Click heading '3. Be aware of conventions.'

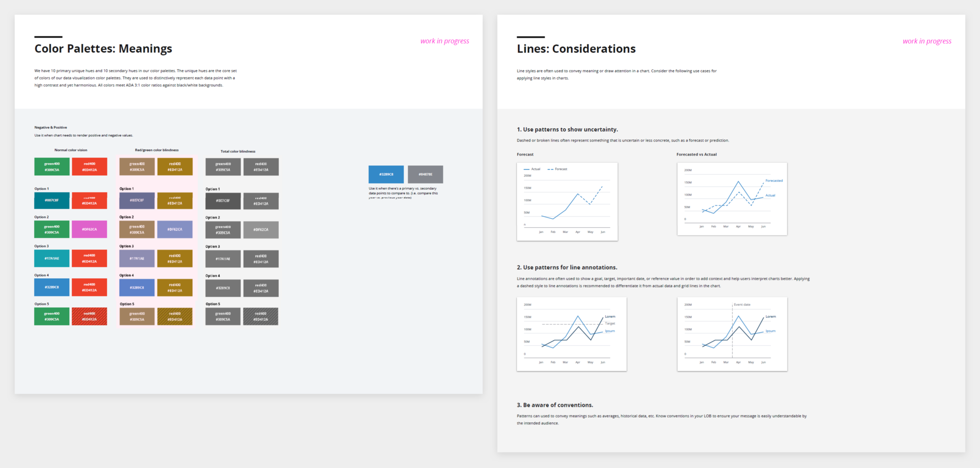click(x=554, y=405)
